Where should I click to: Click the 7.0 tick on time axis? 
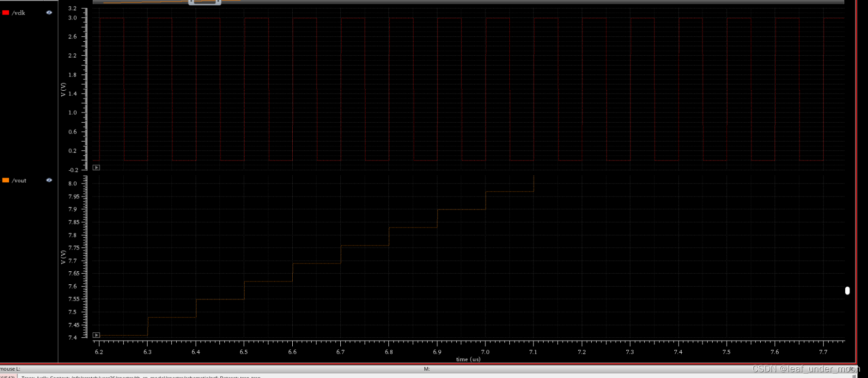point(485,352)
